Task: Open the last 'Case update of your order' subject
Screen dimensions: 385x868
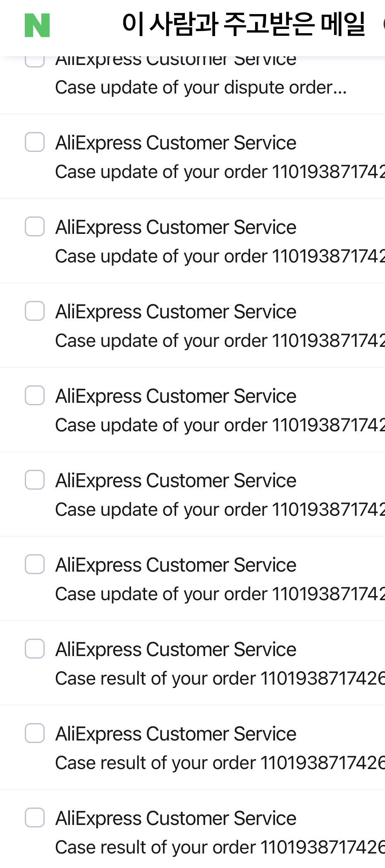Action: 220,594
